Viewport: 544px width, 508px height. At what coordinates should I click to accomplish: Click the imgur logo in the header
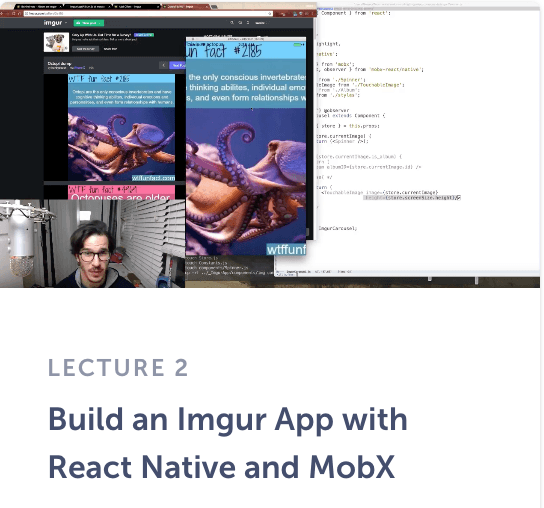click(x=53, y=23)
